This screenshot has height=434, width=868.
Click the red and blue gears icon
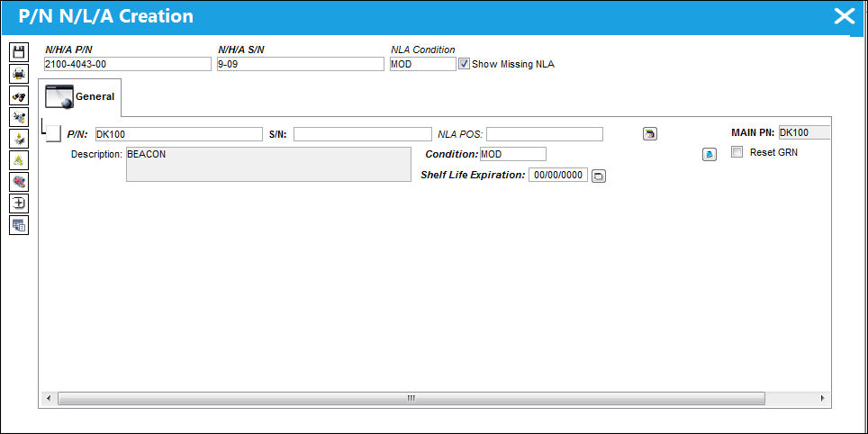[19, 182]
